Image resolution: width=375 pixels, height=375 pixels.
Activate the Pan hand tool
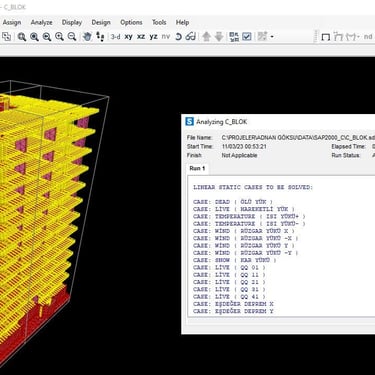coord(87,37)
